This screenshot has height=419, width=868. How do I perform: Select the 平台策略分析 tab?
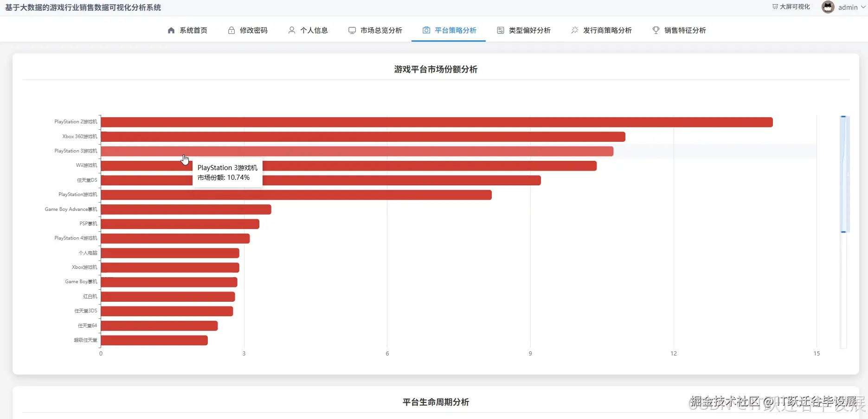449,30
